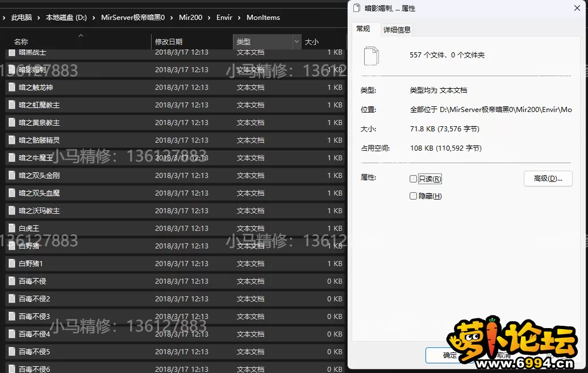Navigate to Envir in the breadcrumb path
588x373 pixels.
point(224,18)
